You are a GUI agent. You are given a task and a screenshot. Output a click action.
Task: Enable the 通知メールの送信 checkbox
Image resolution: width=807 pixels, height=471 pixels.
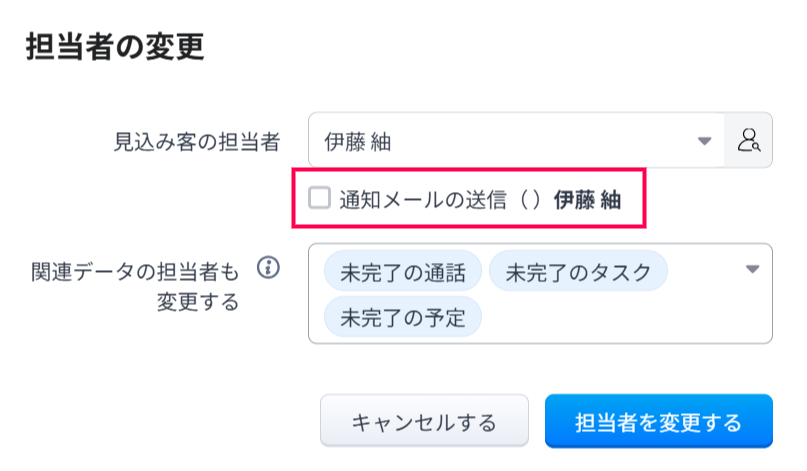click(319, 198)
